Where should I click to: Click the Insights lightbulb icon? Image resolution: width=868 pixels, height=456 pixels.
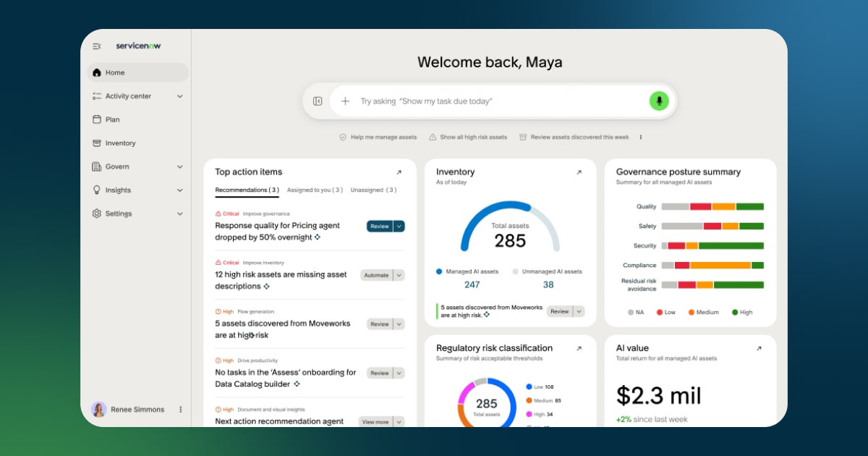97,190
